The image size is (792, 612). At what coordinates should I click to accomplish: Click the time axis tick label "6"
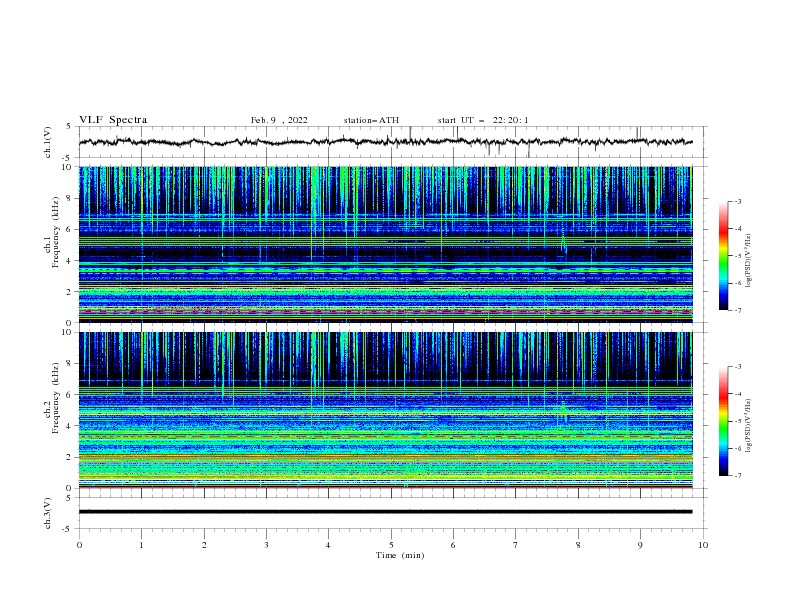453,545
